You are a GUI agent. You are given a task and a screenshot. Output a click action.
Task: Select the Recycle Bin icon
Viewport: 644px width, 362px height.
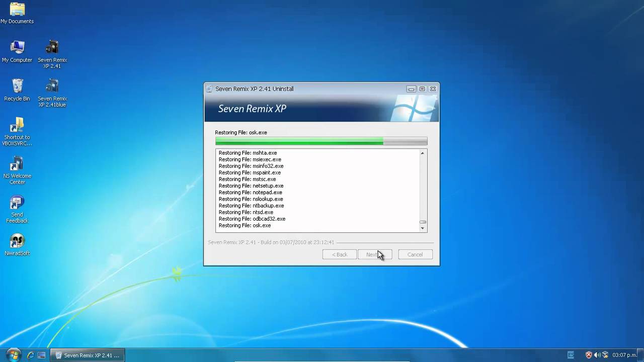pos(17,90)
